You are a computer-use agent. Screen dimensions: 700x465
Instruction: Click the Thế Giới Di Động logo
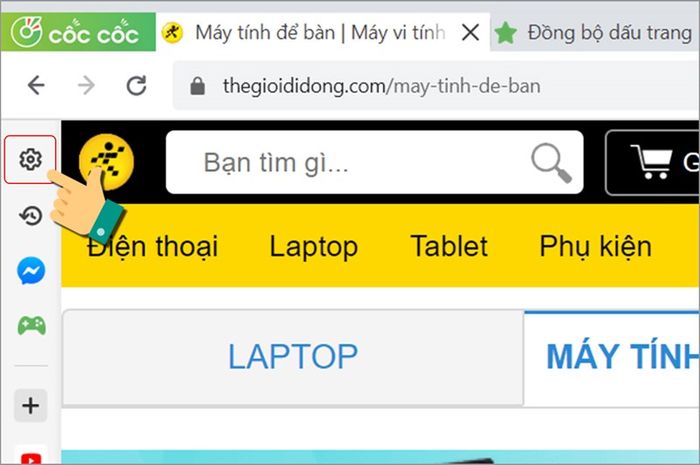pos(106,162)
